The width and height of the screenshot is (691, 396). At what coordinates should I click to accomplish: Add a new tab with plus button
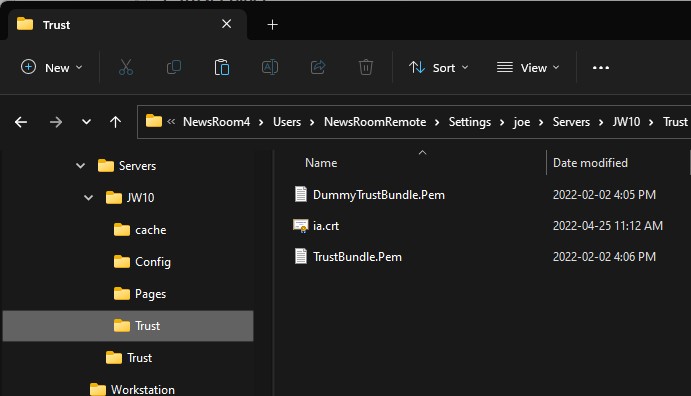[272, 25]
